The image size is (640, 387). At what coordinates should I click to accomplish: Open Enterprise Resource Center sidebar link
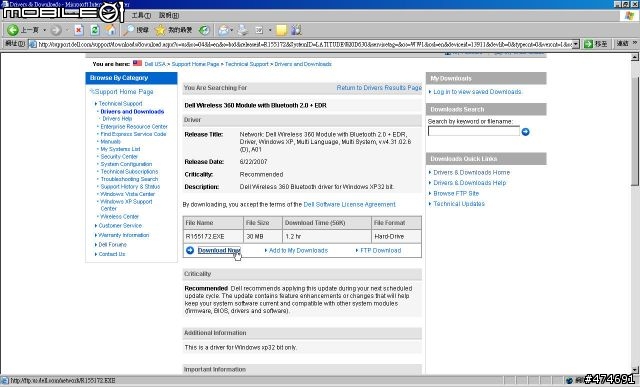click(134, 127)
